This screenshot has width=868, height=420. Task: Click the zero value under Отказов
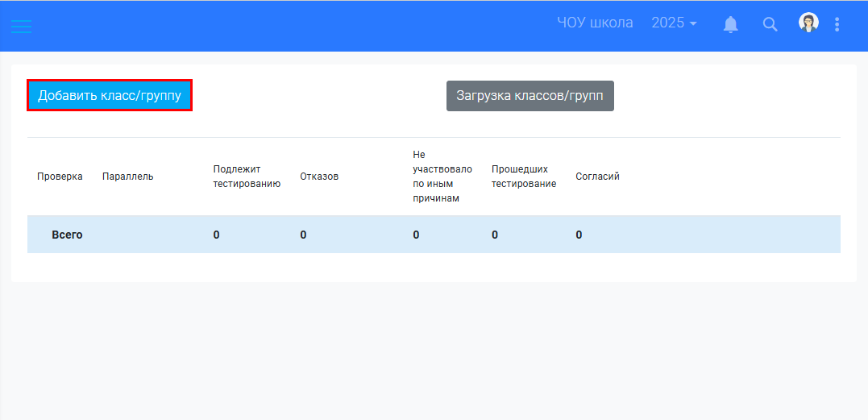tap(304, 235)
